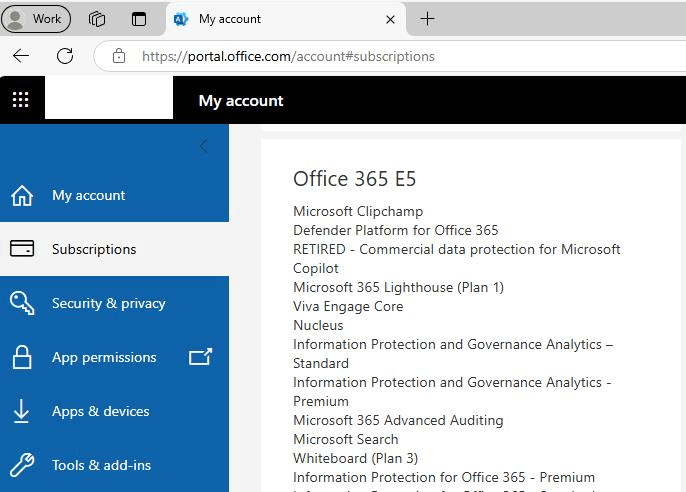This screenshot has width=686, height=492.
Task: Click Governance Analytics Standard entry
Action: [453, 353]
